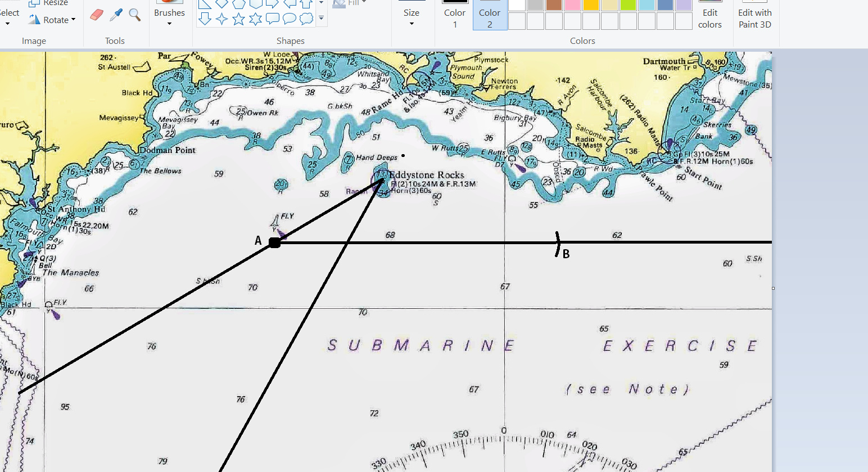868x472 pixels.
Task: Pick the light yellow color swatch
Action: [610, 5]
